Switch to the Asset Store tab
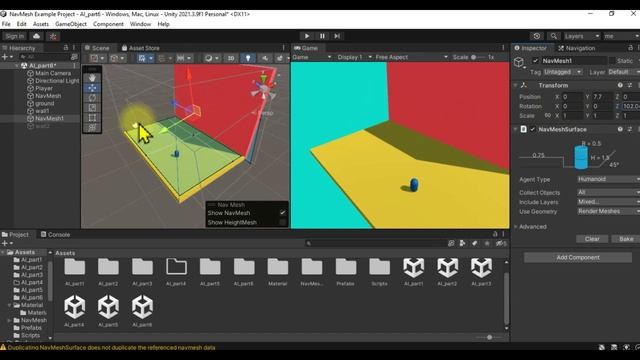Image resolution: width=640 pixels, height=360 pixels. coord(141,48)
